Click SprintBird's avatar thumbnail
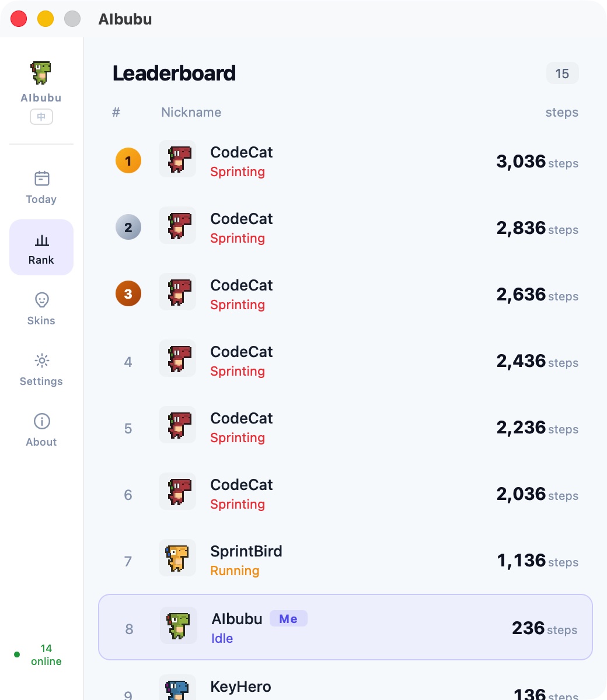This screenshot has width=607, height=700. (x=177, y=558)
